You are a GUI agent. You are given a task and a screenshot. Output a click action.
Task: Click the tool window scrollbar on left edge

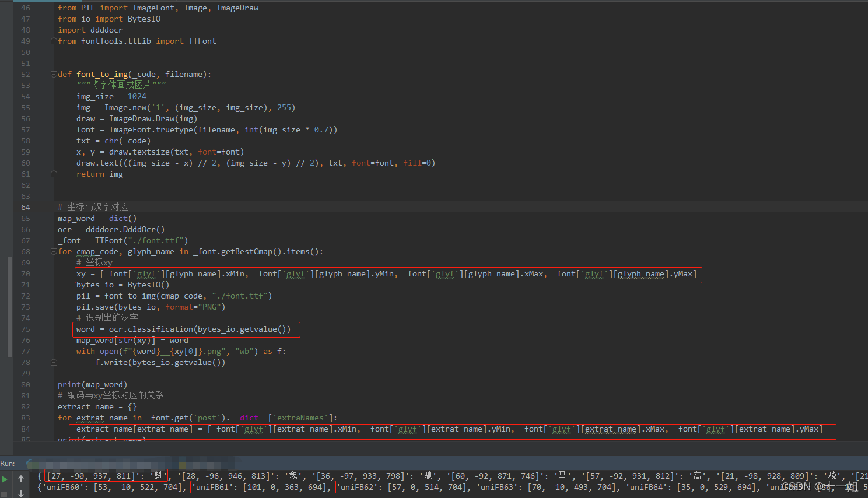[x=9, y=307]
